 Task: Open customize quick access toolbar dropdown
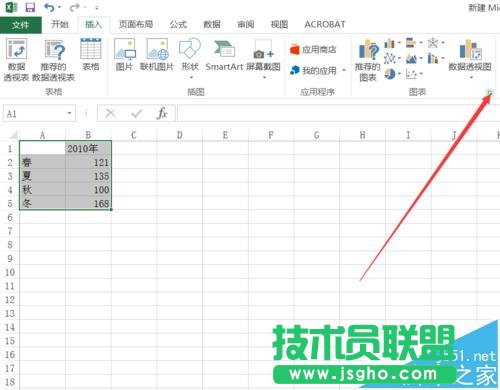pyautogui.click(x=97, y=8)
